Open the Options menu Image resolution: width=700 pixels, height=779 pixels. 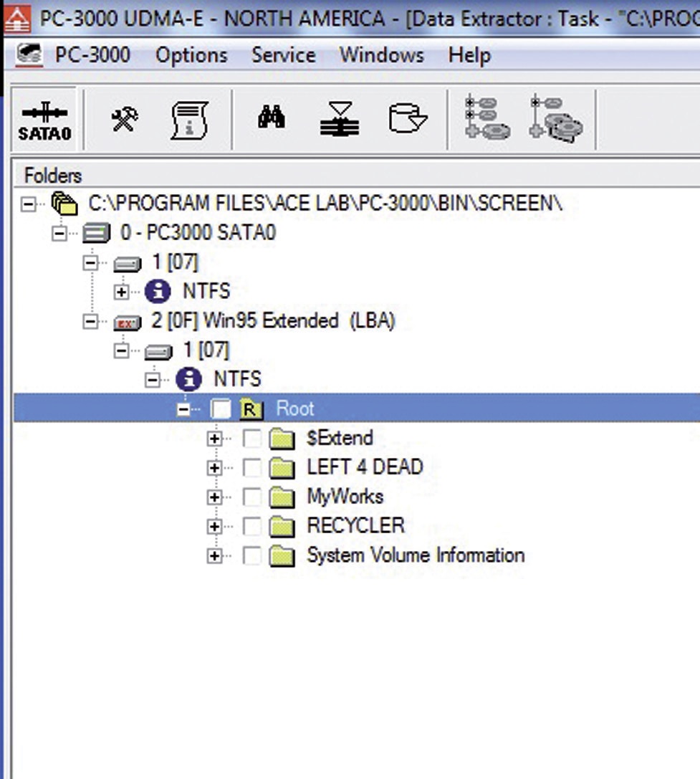[191, 55]
